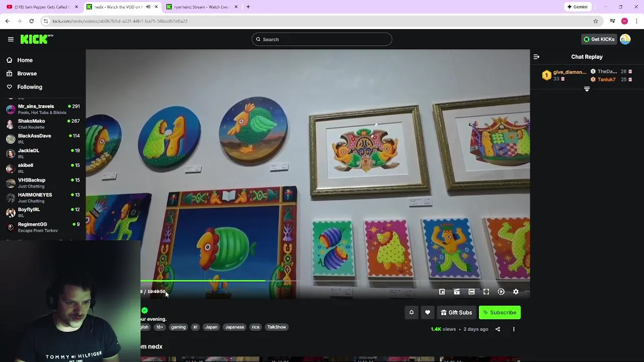
Task: Open a new browser tab
Action: point(248,7)
